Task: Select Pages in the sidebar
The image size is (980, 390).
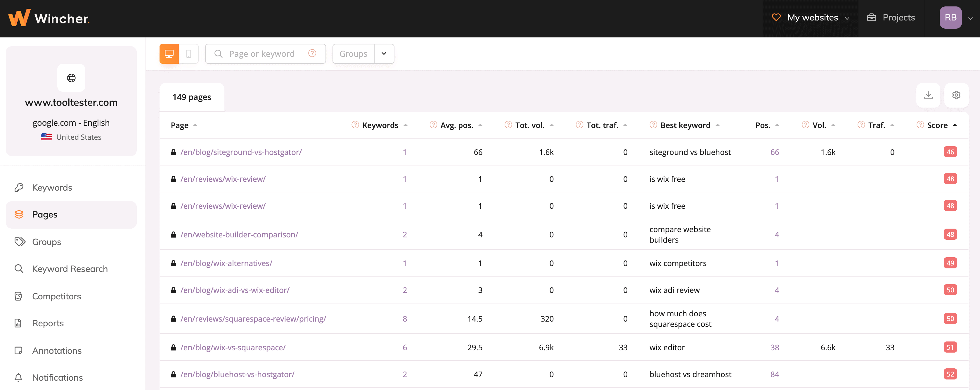Action: [x=71, y=215]
